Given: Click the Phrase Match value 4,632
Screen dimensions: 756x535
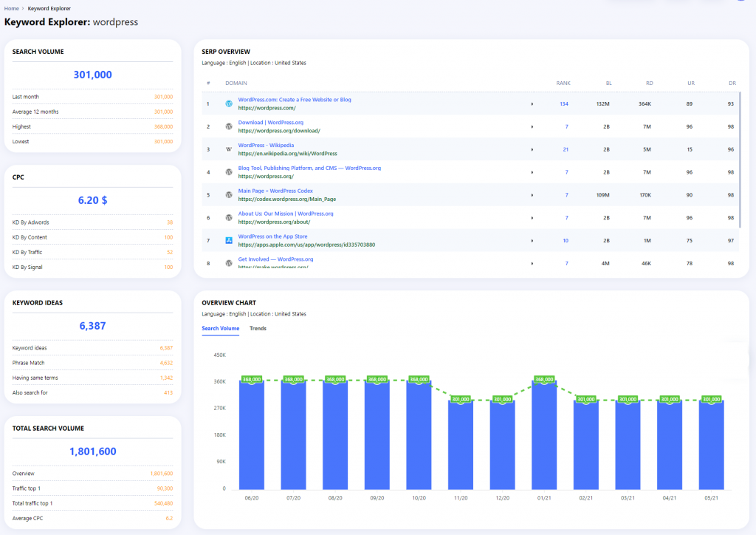Looking at the screenshot, I should click(166, 363).
